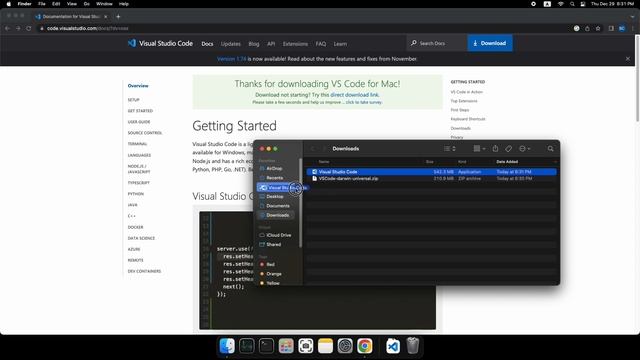Viewport: 640px width, 360px height.
Task: Select VSCode-darwin-universal.zip file row
Action: [431, 179]
